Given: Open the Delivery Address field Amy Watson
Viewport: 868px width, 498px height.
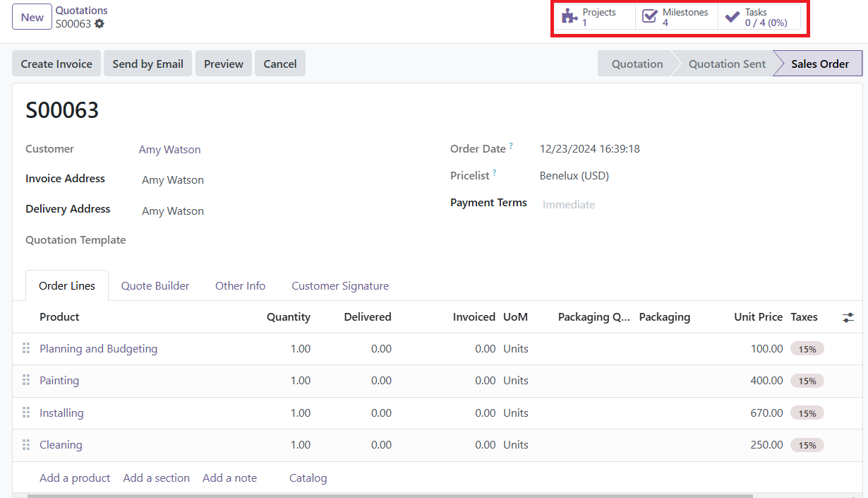Looking at the screenshot, I should pos(173,211).
